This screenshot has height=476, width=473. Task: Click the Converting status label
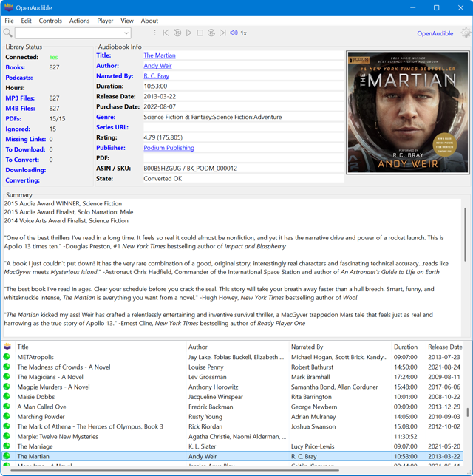tap(22, 180)
